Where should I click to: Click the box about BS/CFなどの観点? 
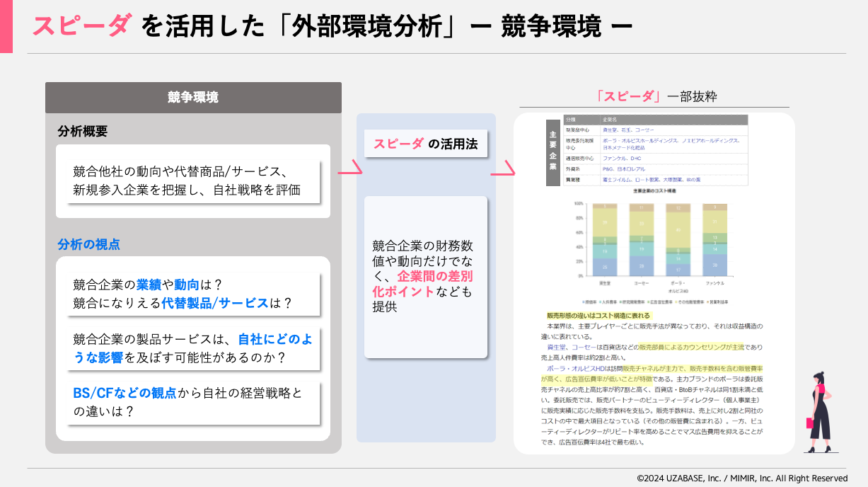pos(195,402)
